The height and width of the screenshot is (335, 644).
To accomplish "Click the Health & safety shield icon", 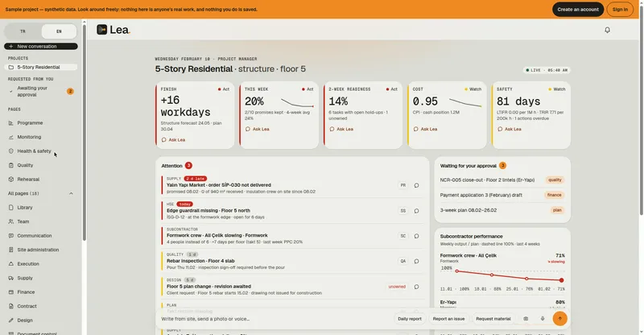I will [x=11, y=151].
